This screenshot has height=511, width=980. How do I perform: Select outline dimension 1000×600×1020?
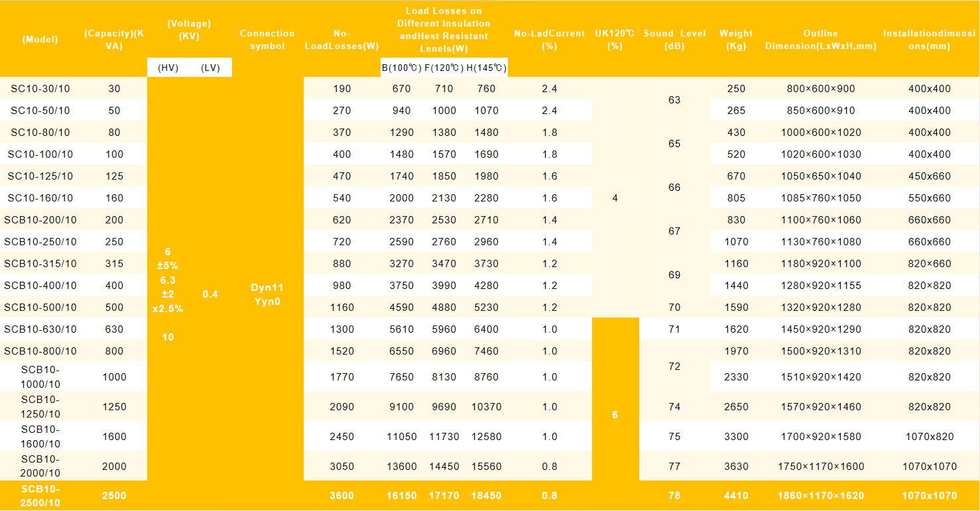pos(821,133)
